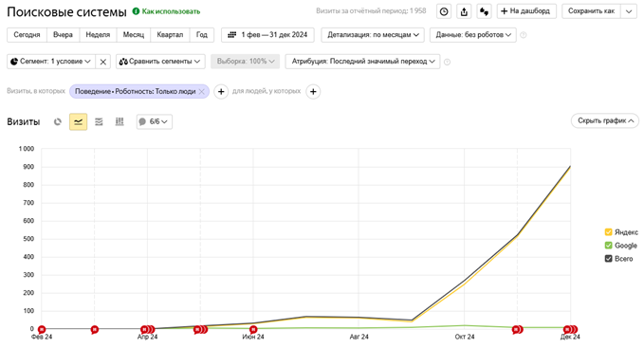Add a people condition with plus button

313,92
